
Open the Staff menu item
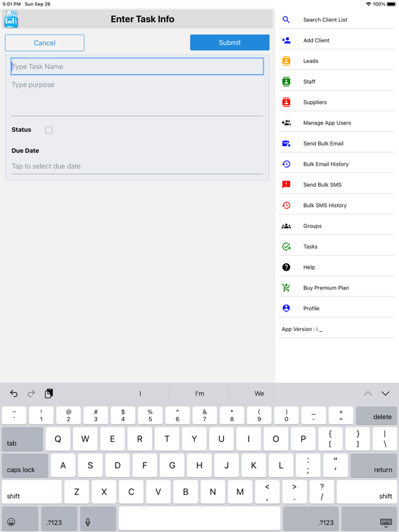(337, 82)
